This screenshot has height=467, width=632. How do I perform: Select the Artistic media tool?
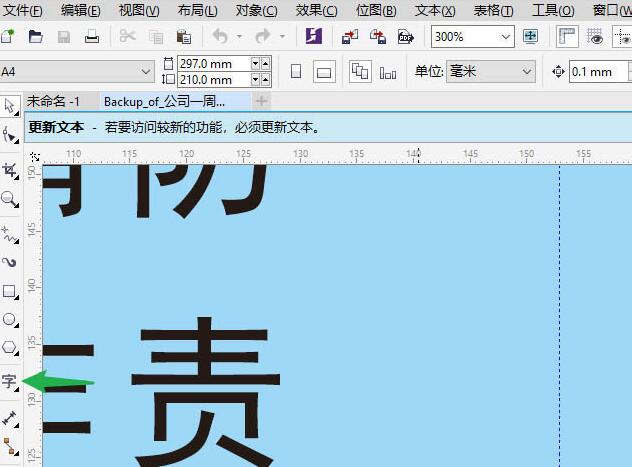[10, 263]
